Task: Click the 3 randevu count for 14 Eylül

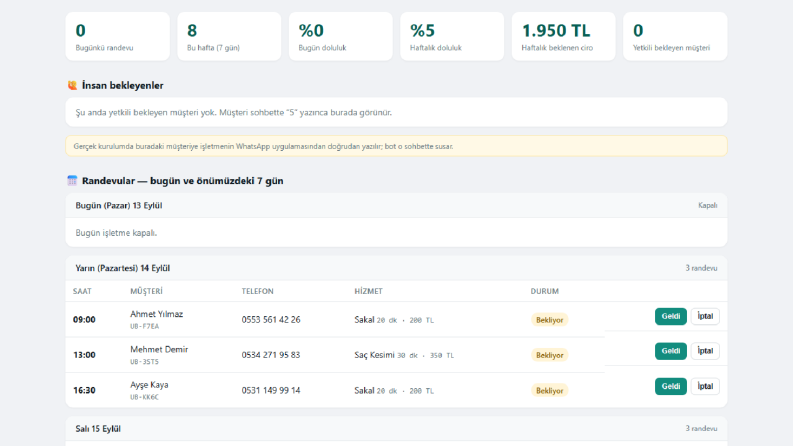Action: pos(701,268)
